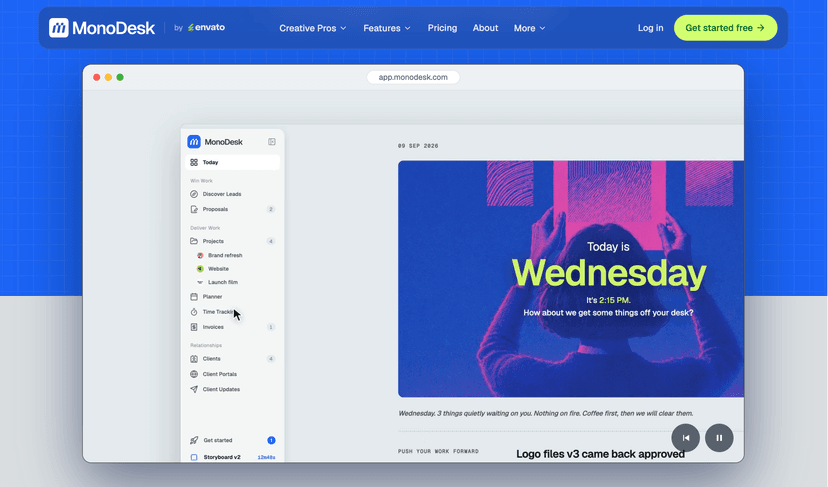The width and height of the screenshot is (828, 487).
Task: Click the app.monodesk.com address bar
Action: click(413, 77)
